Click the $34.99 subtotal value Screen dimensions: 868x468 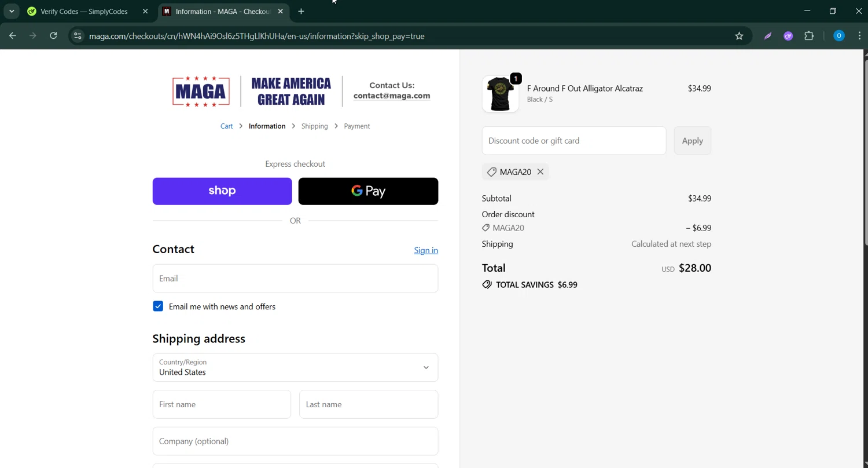699,198
